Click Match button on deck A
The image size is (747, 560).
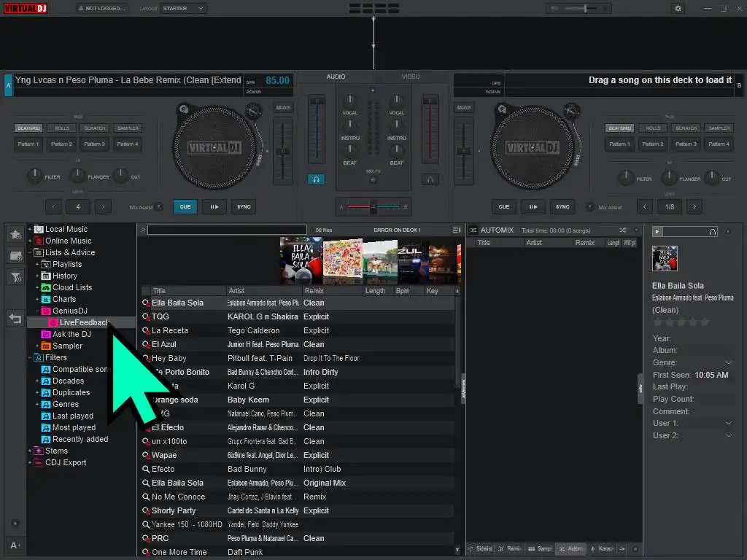coord(283,108)
